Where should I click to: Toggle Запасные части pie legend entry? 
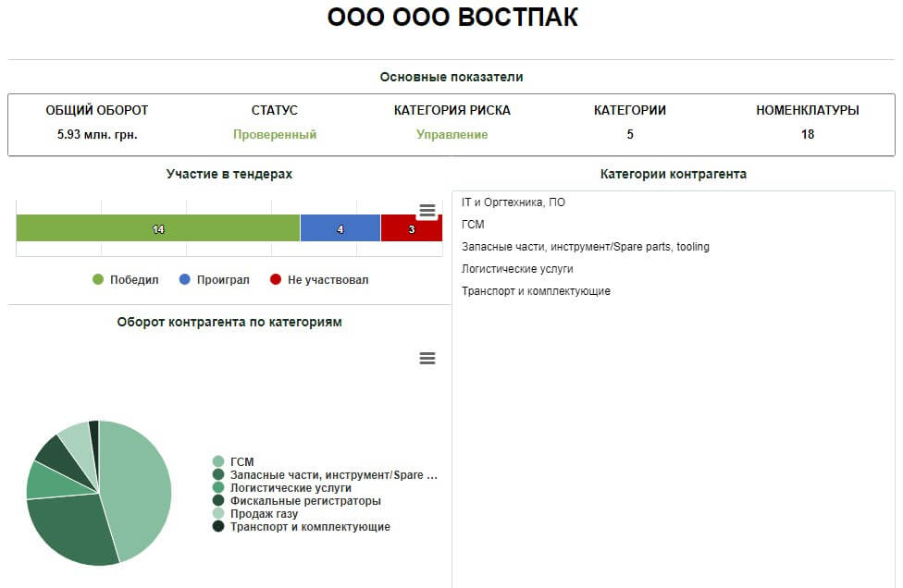(x=325, y=474)
